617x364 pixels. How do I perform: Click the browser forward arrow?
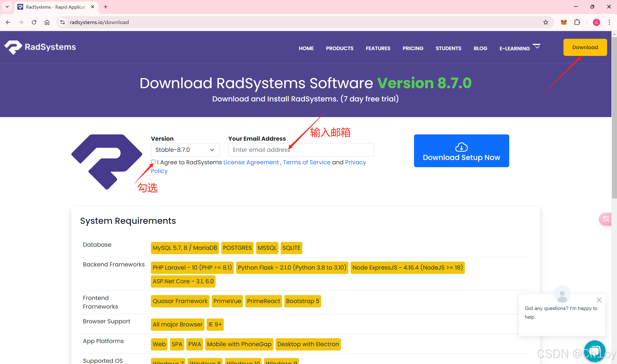[21, 22]
